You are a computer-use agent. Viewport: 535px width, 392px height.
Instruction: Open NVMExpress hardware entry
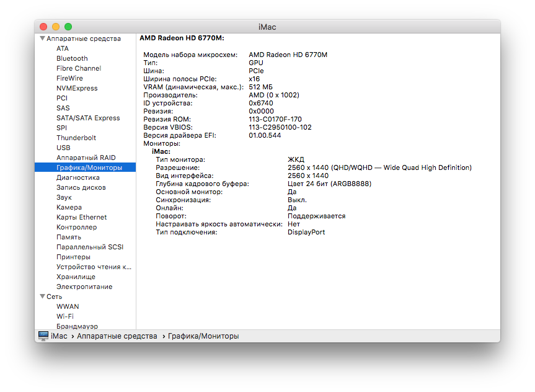77,88
